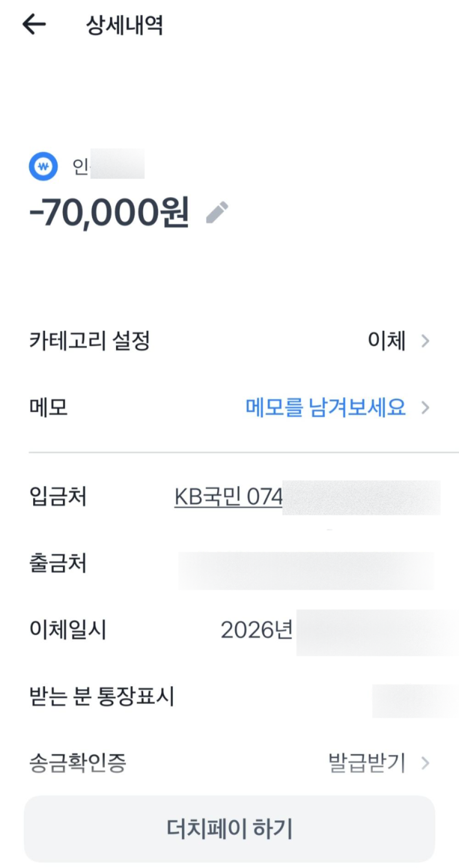Viewport: 459px width, 868px height.
Task: Tap the 상세내역 page title
Action: 125,25
